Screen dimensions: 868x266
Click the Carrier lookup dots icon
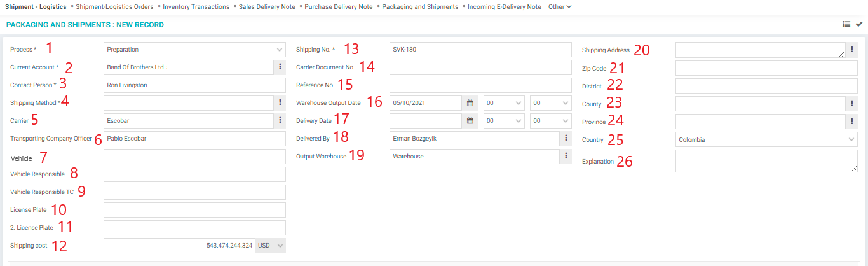[280, 121]
